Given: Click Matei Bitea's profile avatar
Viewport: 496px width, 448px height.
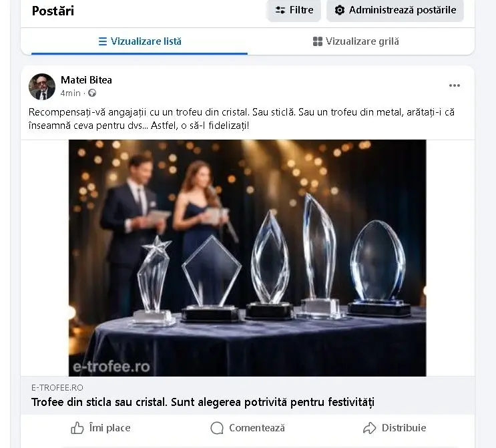Looking at the screenshot, I should pyautogui.click(x=42, y=86).
